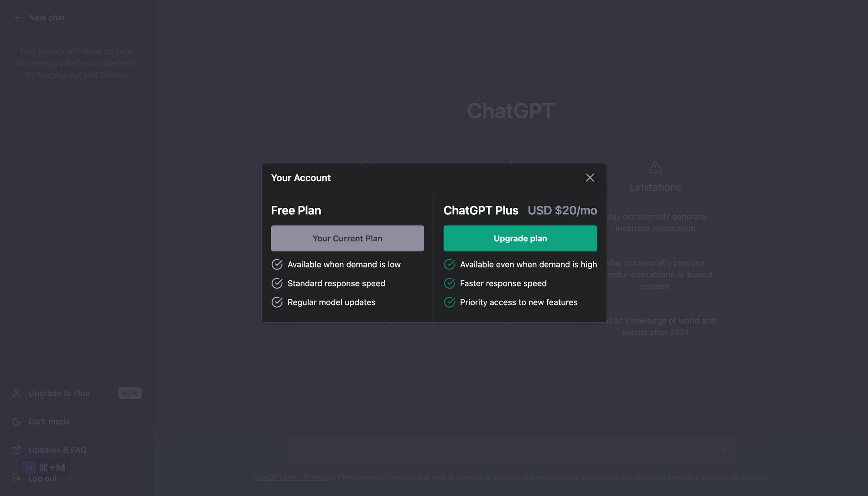Click the keyboard shortcut Command+M icon

pyautogui.click(x=52, y=467)
